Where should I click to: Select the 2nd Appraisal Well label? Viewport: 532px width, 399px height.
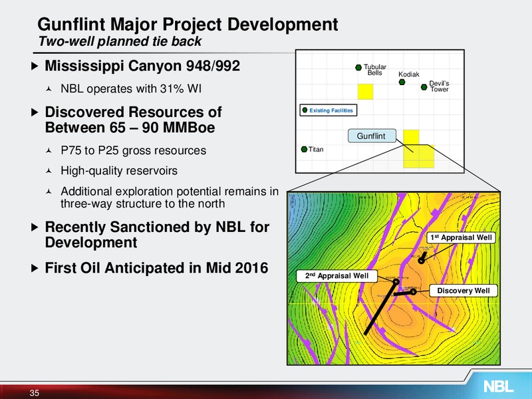coord(336,276)
